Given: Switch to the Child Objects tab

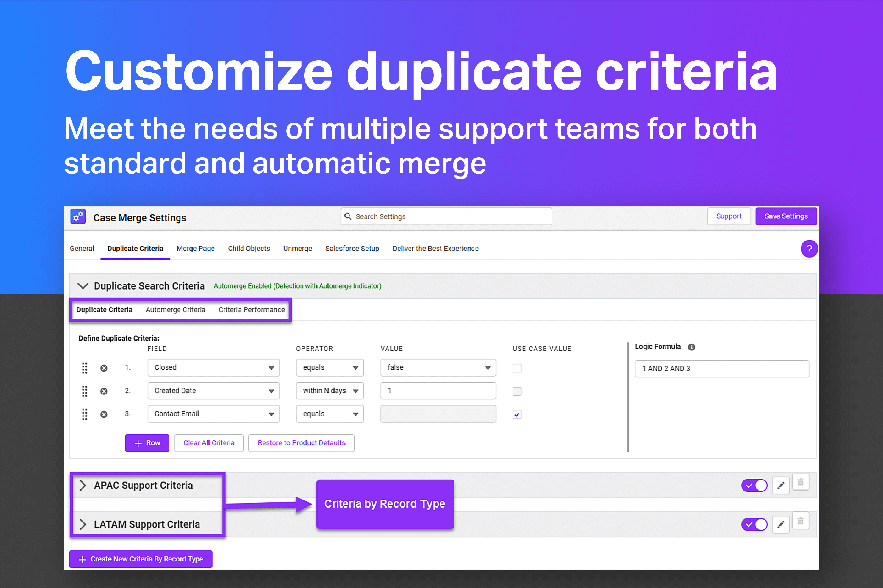Looking at the screenshot, I should tap(249, 248).
